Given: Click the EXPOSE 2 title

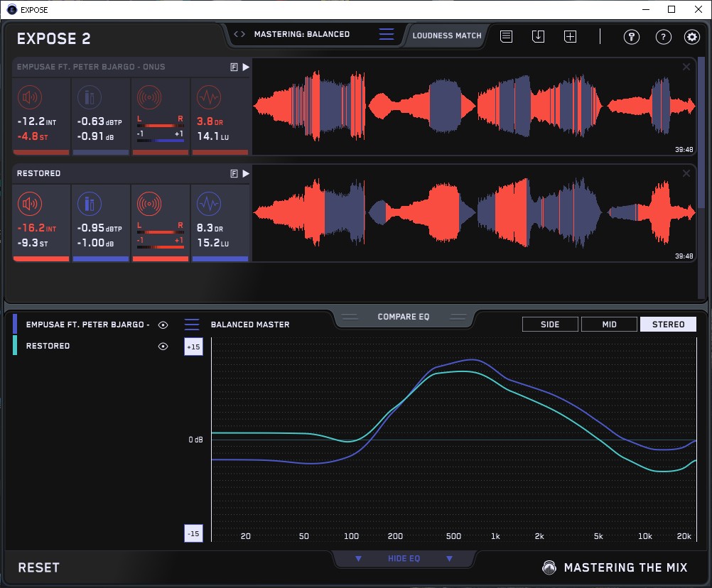Looking at the screenshot, I should pos(53,38).
